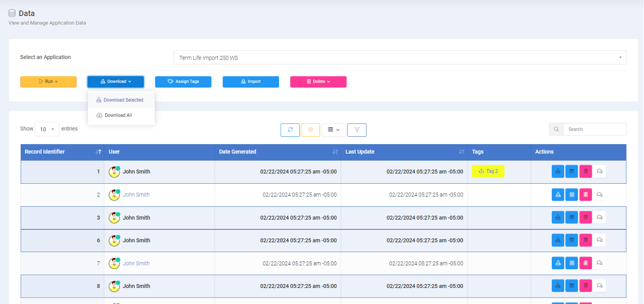Delete record 8 with its trash icon
Screen dimensions: 644x304
click(x=586, y=286)
